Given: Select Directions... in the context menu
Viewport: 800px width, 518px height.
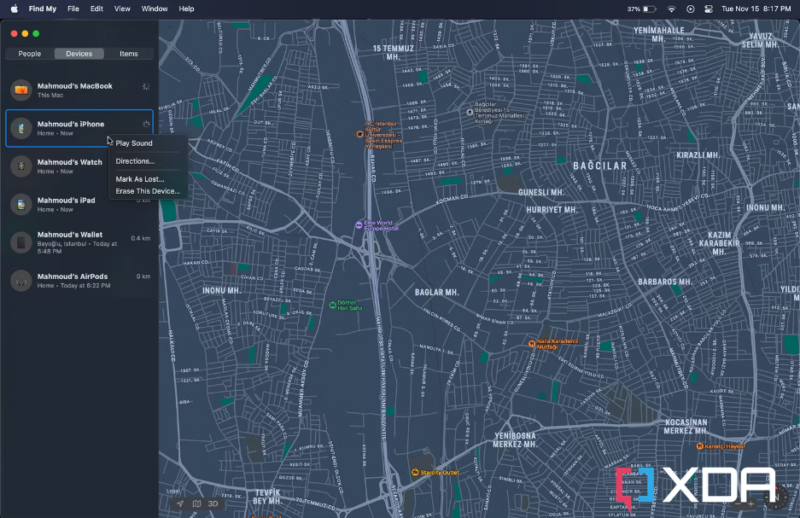Looking at the screenshot, I should [x=135, y=161].
